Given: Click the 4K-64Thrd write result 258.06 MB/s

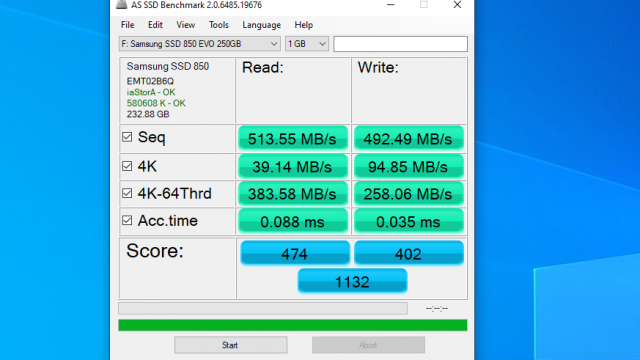Looking at the screenshot, I should (x=409, y=193).
